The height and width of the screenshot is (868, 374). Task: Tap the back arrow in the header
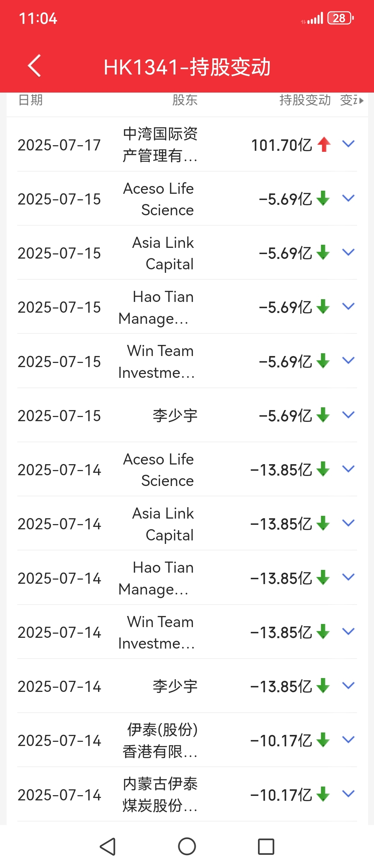(x=34, y=66)
